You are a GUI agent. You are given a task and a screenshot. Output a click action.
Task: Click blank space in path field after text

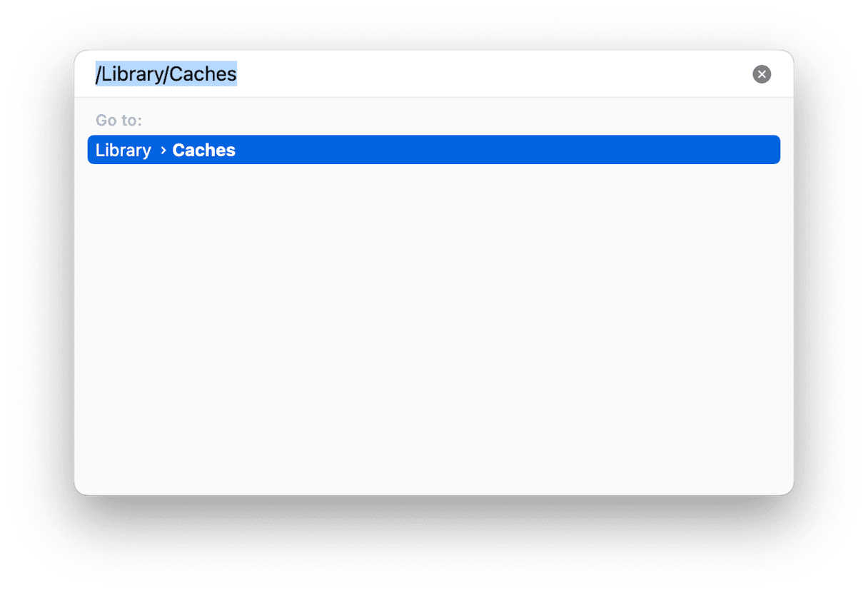[x=493, y=74]
